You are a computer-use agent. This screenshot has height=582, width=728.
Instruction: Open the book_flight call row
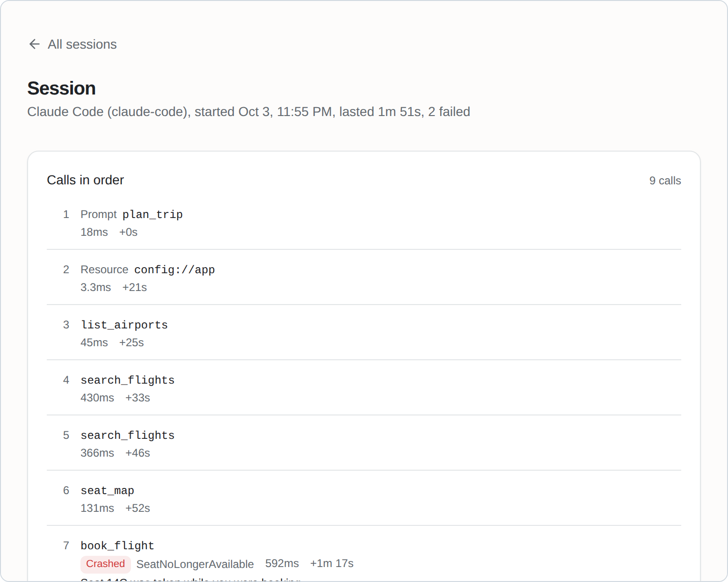coord(364,554)
